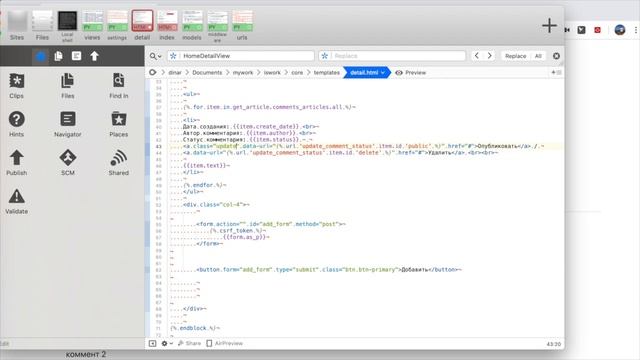Toggle the Preview eye button
This screenshot has height=360, width=640.
411,72
